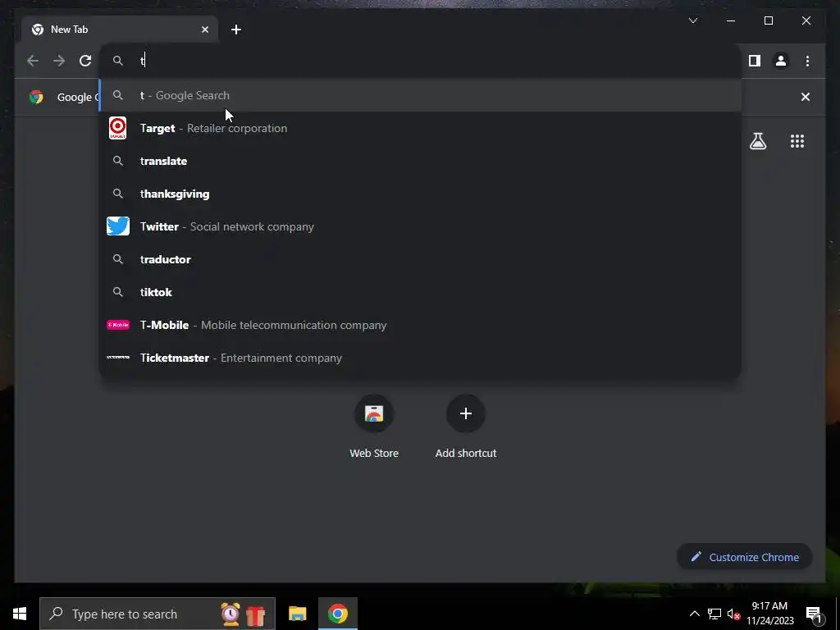Open the network status tray icon
The width and height of the screenshot is (840, 630).
coord(714,614)
